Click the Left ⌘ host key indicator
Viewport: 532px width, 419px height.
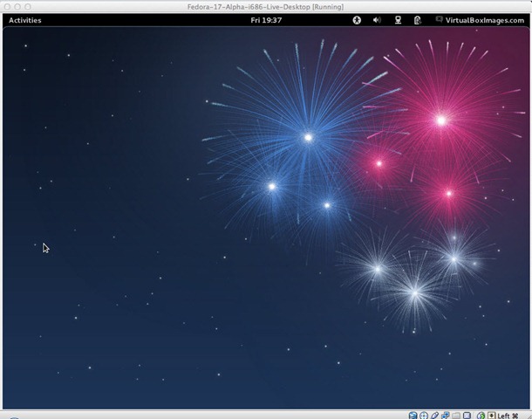pos(508,416)
